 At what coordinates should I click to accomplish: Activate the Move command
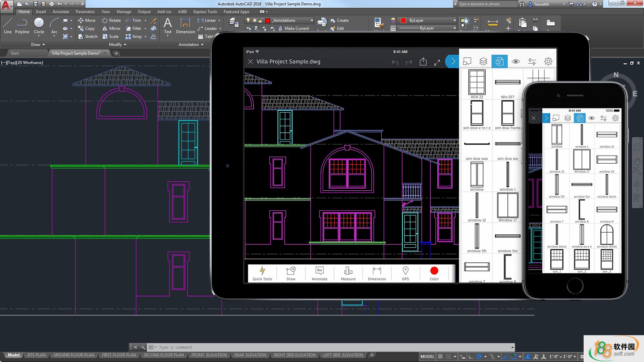point(87,20)
